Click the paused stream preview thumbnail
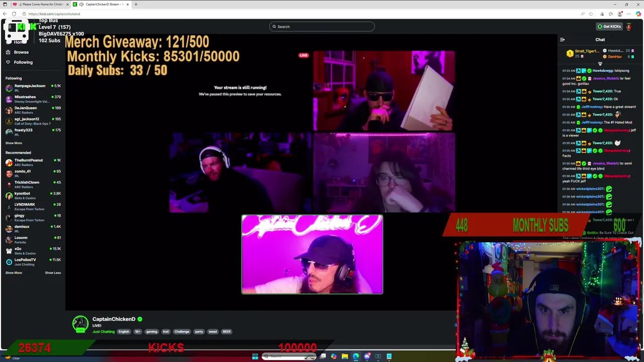Screen dimensions: 644x362 click(240, 90)
